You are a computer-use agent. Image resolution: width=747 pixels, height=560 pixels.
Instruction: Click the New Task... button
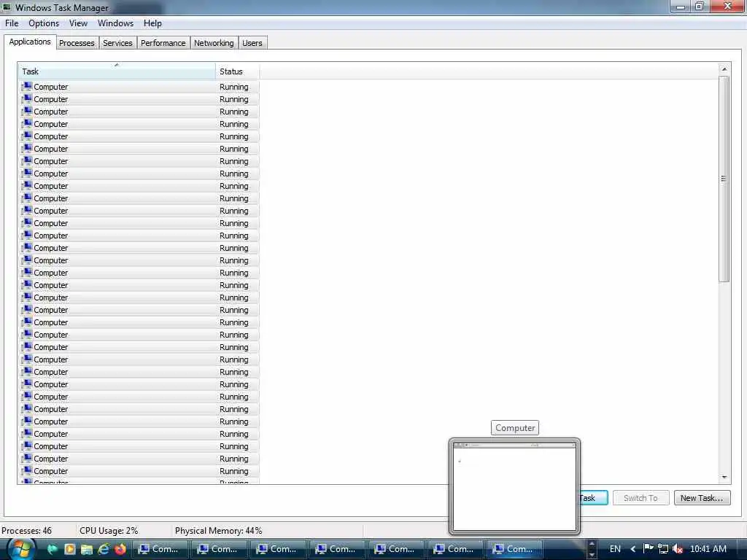[702, 498]
